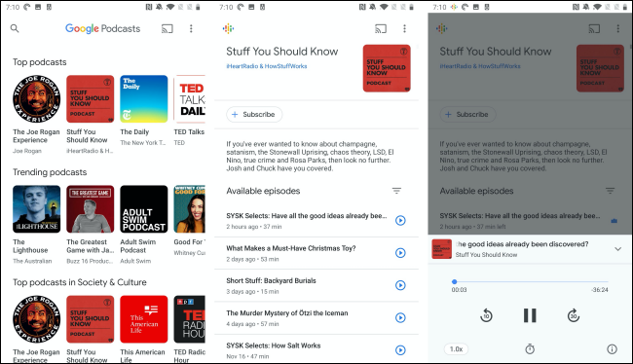Open The Greatest Game podcast cover
Viewport: 633px width, 364px height.
pyautogui.click(x=90, y=209)
